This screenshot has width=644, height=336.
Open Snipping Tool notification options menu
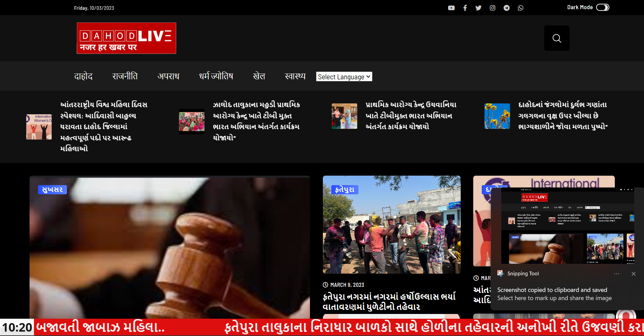pos(617,274)
